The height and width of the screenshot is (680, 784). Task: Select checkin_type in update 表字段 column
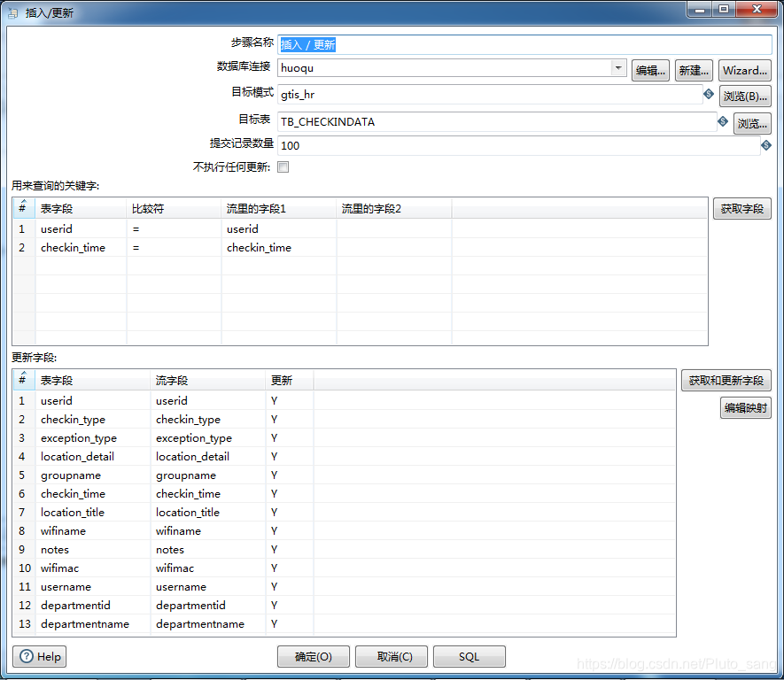coord(92,419)
